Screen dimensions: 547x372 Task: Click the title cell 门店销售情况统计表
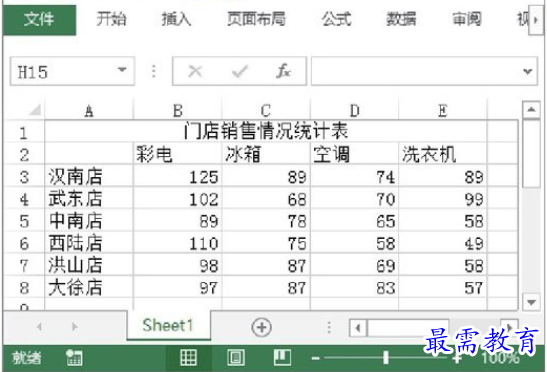[x=266, y=132]
